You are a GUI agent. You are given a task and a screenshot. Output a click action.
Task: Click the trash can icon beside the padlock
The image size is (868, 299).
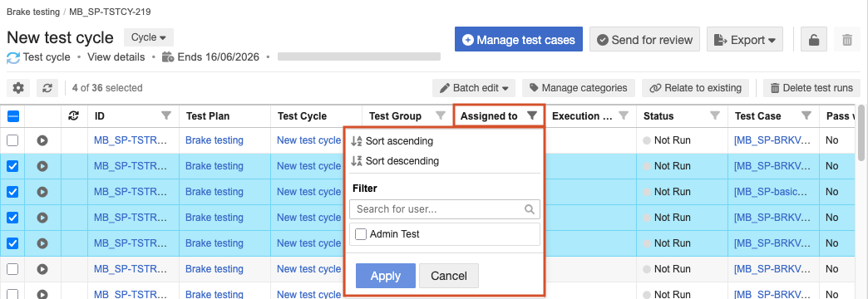(x=847, y=40)
